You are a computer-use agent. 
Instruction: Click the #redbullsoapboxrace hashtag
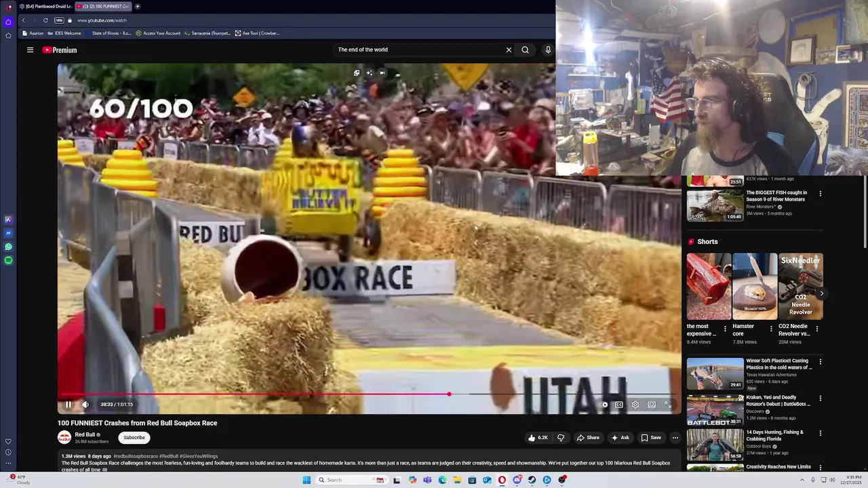click(136, 456)
